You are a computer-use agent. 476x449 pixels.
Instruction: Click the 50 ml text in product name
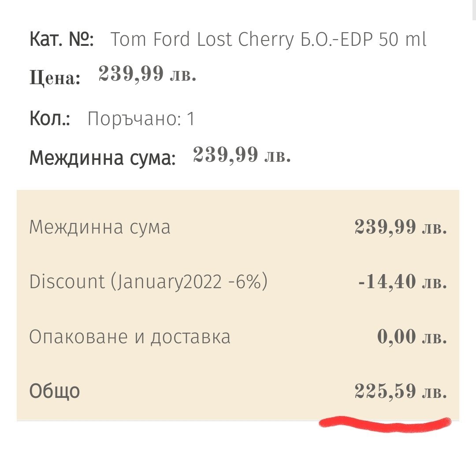pyautogui.click(x=402, y=39)
